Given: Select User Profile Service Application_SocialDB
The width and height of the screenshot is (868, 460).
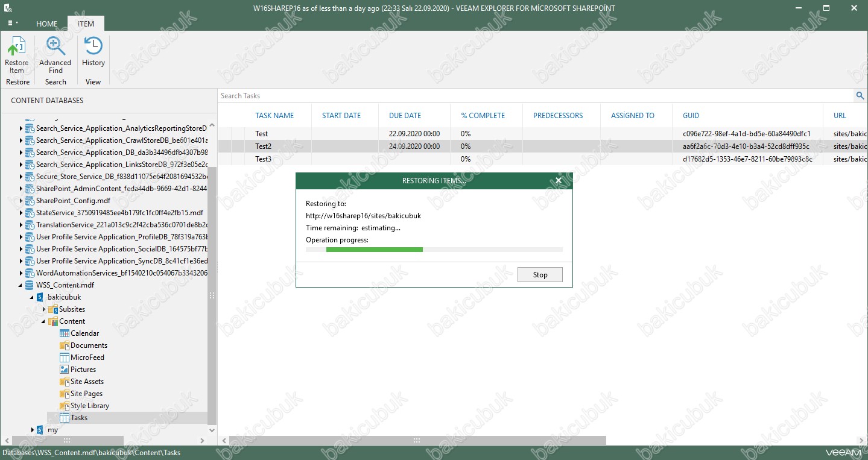Looking at the screenshot, I should click(122, 249).
